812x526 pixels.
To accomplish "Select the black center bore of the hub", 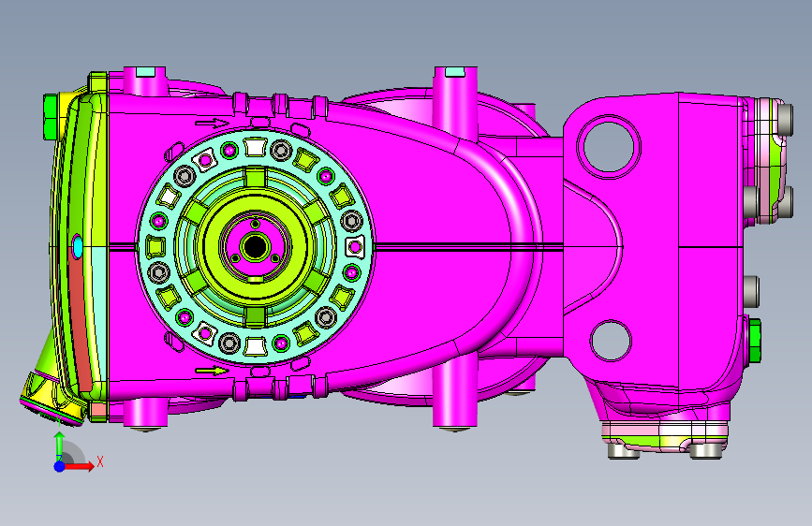I will click(x=254, y=247).
